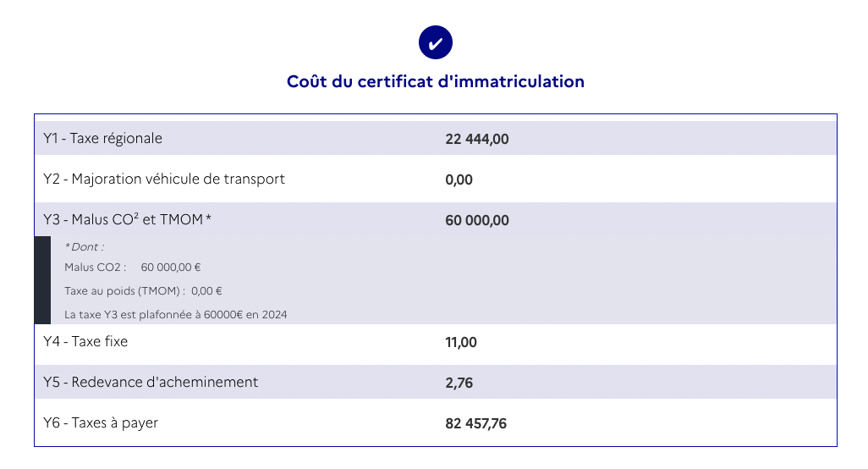Click the "* Dont :" note text

click(85, 247)
